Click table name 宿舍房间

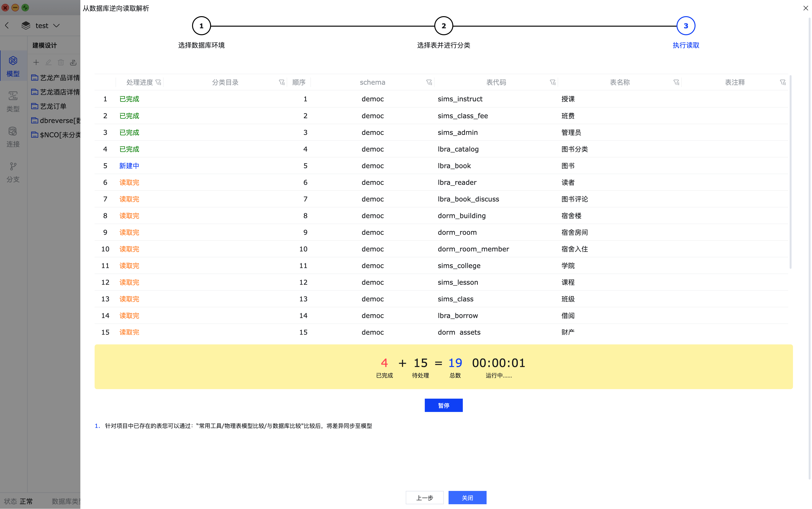(x=575, y=232)
